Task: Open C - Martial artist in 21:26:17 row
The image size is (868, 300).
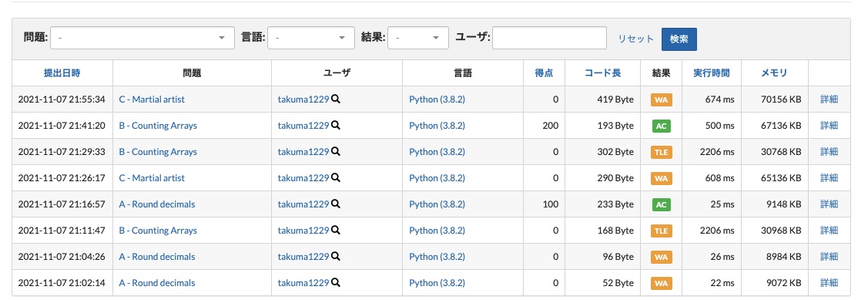Action: tap(152, 178)
